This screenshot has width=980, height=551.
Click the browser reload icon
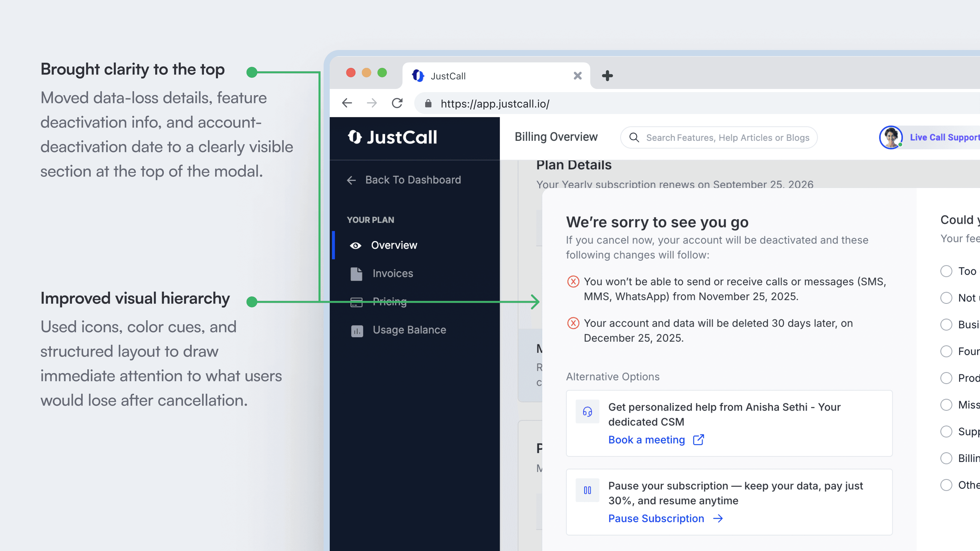coord(397,103)
